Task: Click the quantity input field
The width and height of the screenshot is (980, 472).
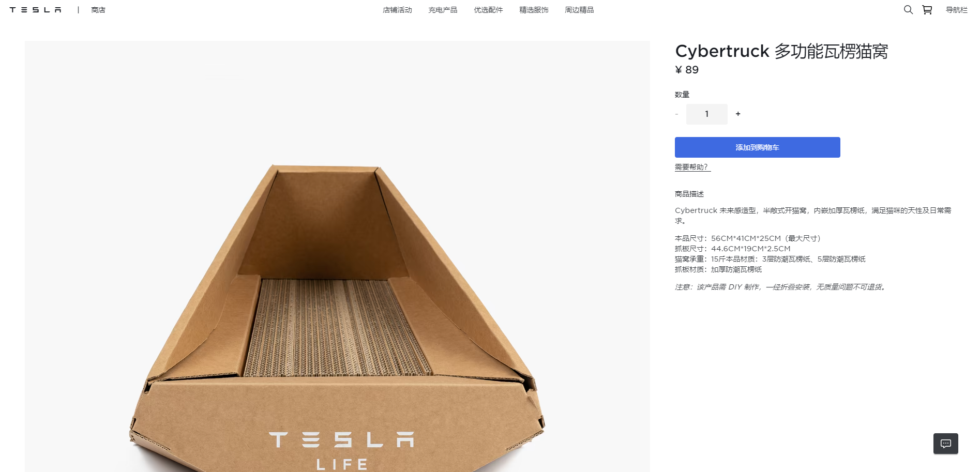Action: pyautogui.click(x=706, y=114)
